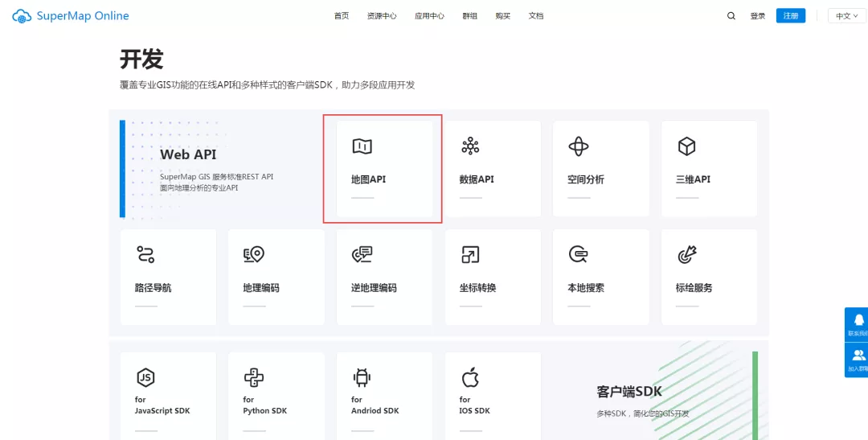Open for IOS SDK label
Viewport: 868px width, 440px height.
(474, 405)
